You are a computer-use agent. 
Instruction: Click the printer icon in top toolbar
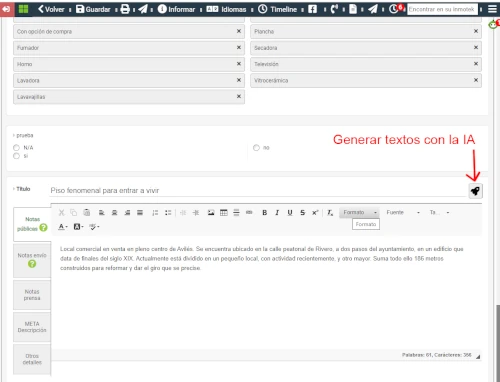[x=125, y=9]
